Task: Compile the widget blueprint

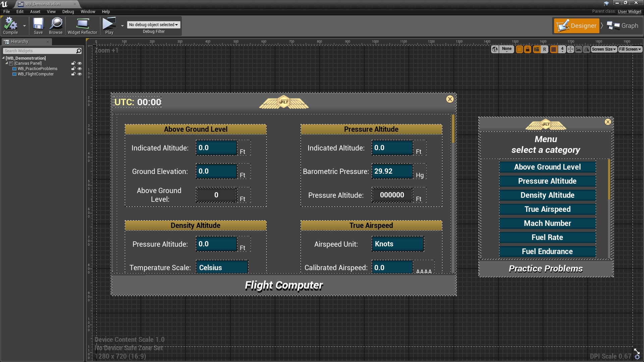Action: (x=10, y=25)
